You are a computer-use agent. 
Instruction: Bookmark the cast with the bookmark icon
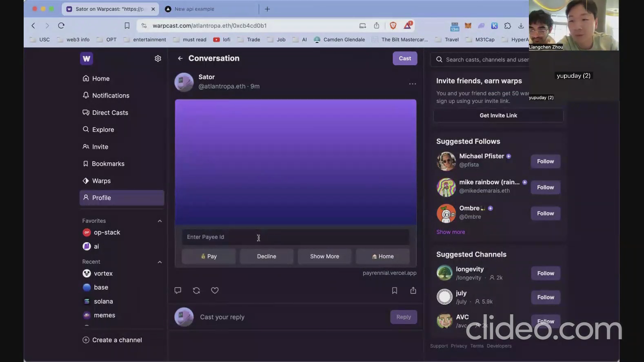point(394,290)
